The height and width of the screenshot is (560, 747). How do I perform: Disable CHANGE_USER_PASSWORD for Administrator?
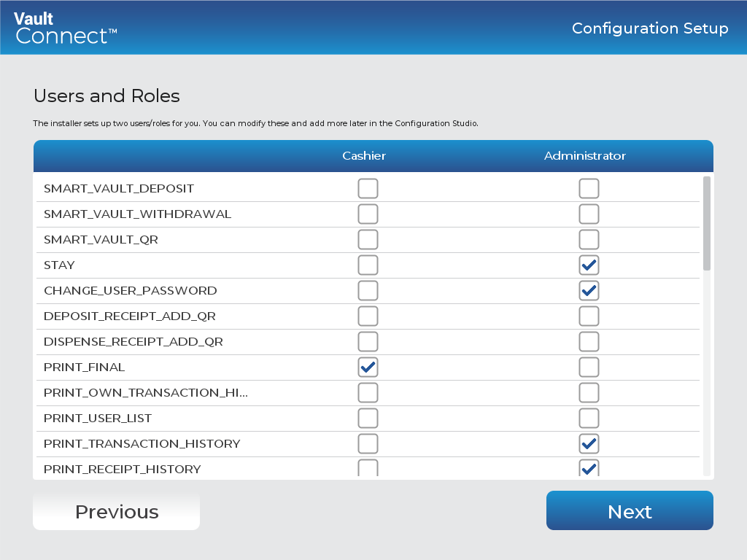[x=589, y=291]
